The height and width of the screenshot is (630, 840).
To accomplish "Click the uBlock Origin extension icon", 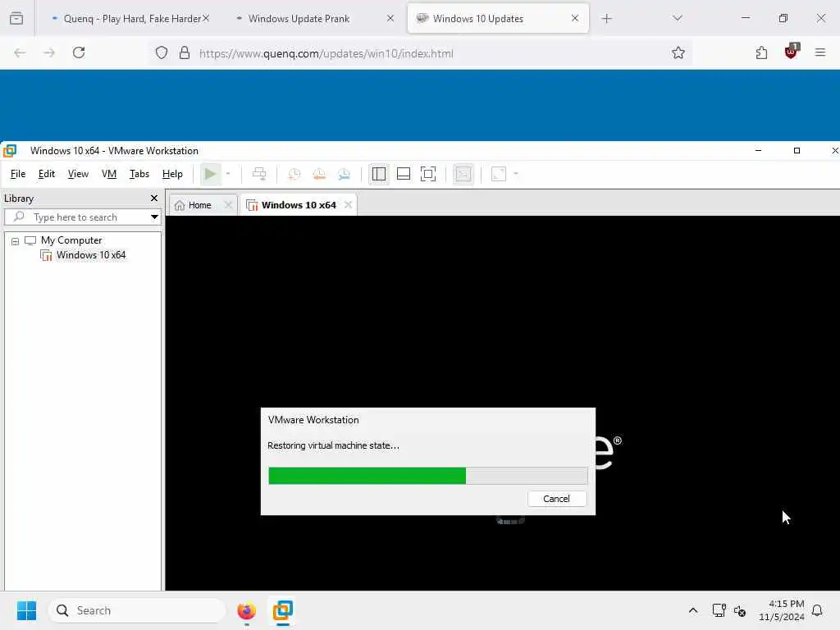I will coord(791,52).
